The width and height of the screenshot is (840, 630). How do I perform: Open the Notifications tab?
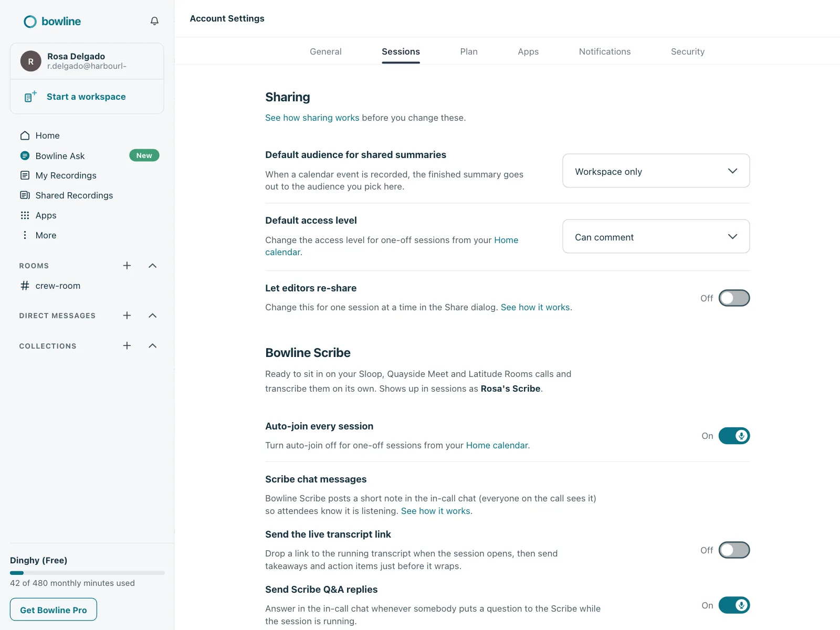(x=605, y=51)
